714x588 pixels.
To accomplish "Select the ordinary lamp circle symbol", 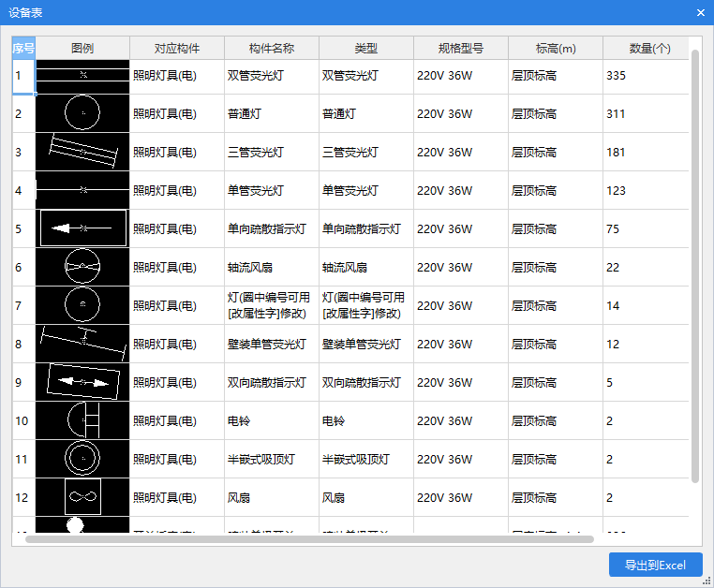I will coord(82,113).
